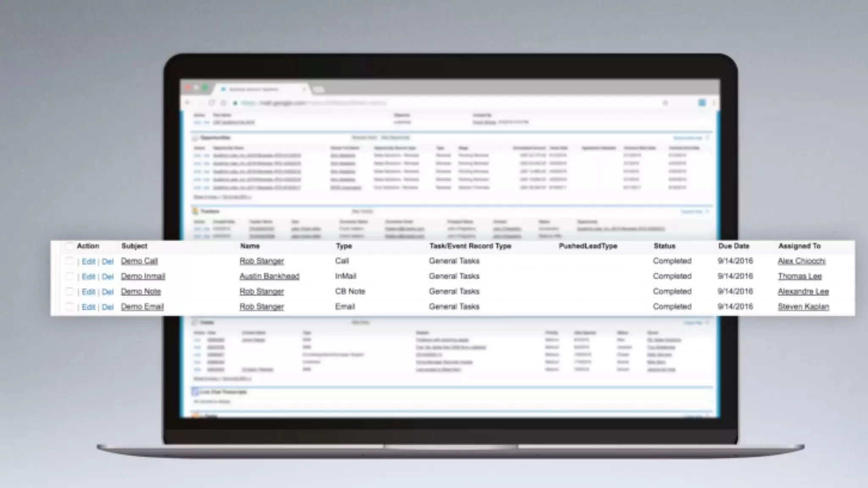Click the bookmark star in address bar
This screenshot has width=868, height=488.
tap(665, 103)
